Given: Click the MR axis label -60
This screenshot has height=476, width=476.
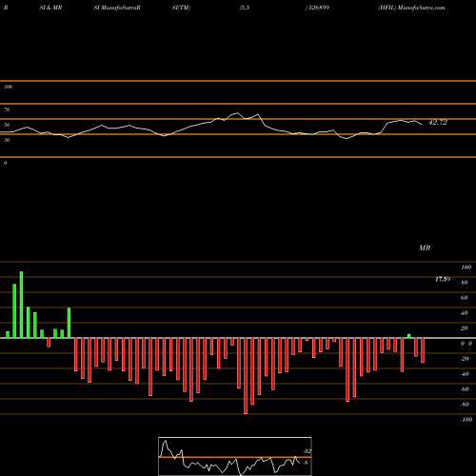Looking at the screenshot, I should click(465, 389).
